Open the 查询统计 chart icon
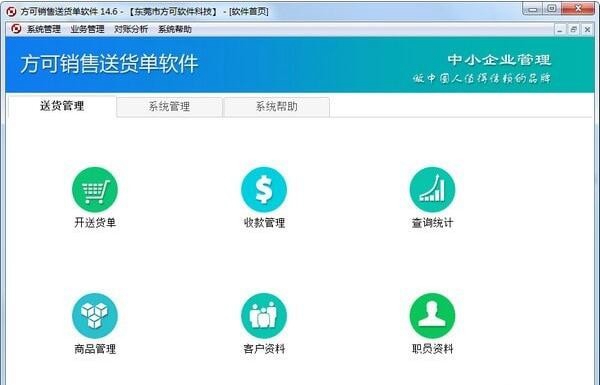The width and height of the screenshot is (600, 385). pos(432,189)
